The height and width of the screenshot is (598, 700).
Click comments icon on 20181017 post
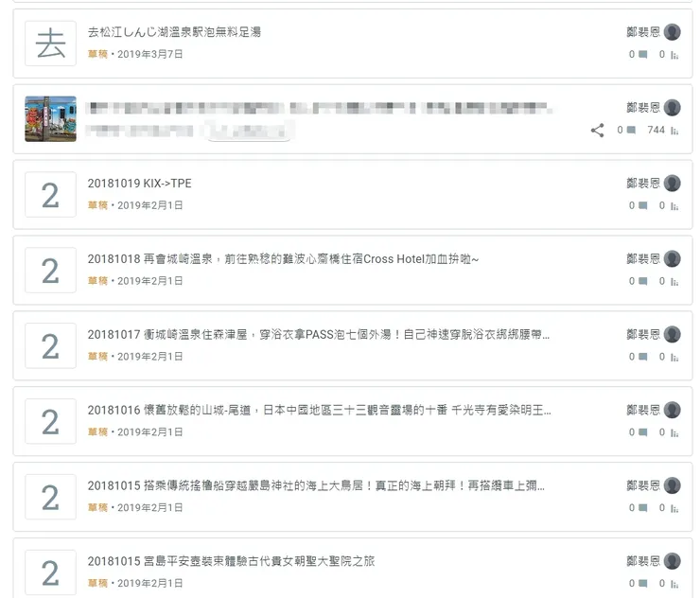click(643, 357)
